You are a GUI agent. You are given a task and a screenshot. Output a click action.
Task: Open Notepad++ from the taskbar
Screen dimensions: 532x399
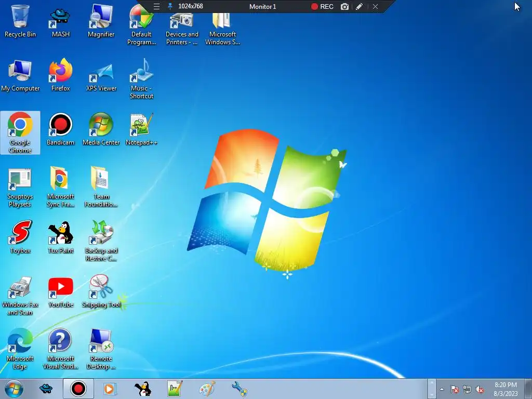(x=175, y=389)
